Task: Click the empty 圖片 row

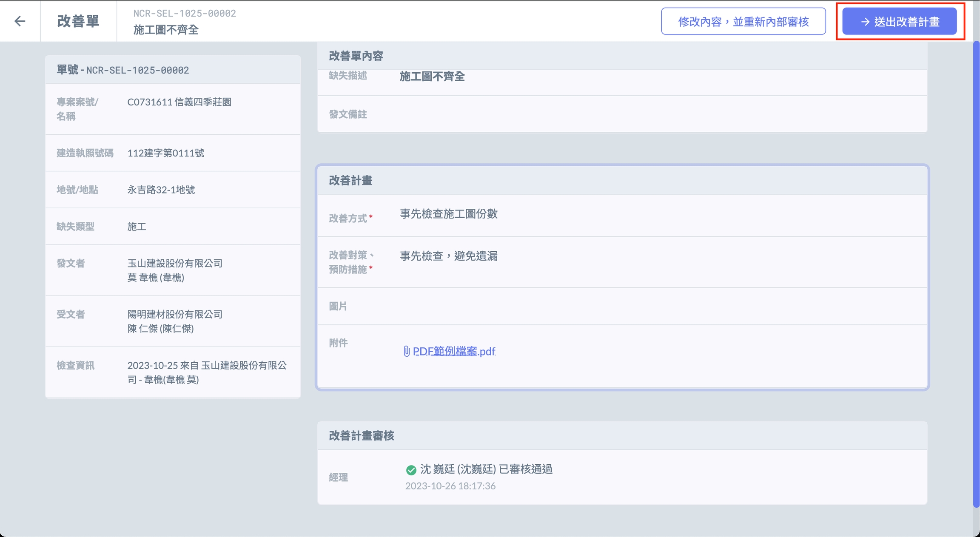Action: [621, 306]
